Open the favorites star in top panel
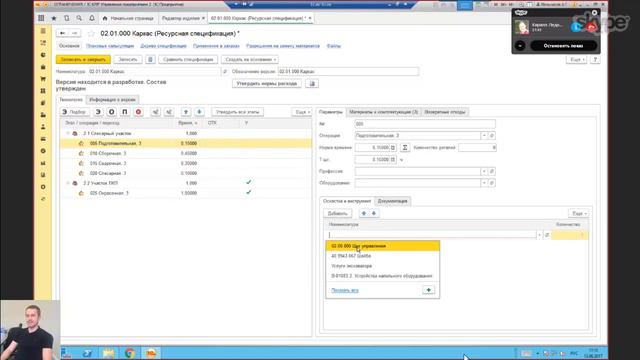This screenshot has height=360, width=640. pos(54,18)
